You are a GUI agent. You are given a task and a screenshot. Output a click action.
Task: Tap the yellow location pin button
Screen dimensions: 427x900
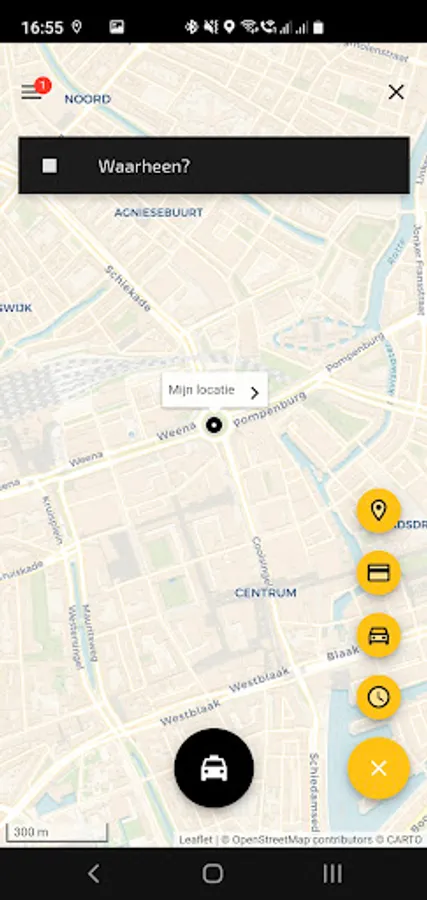(378, 510)
